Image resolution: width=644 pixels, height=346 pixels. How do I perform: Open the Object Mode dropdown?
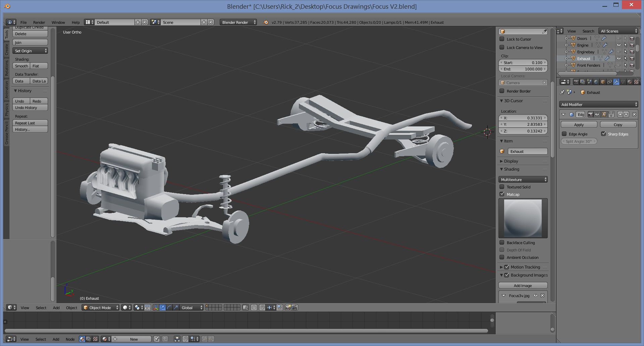click(x=100, y=307)
